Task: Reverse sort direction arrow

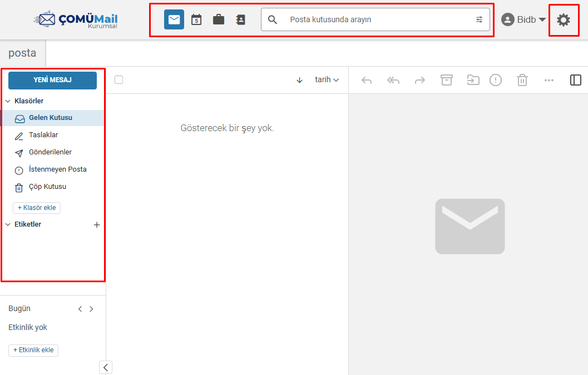Action: click(299, 80)
